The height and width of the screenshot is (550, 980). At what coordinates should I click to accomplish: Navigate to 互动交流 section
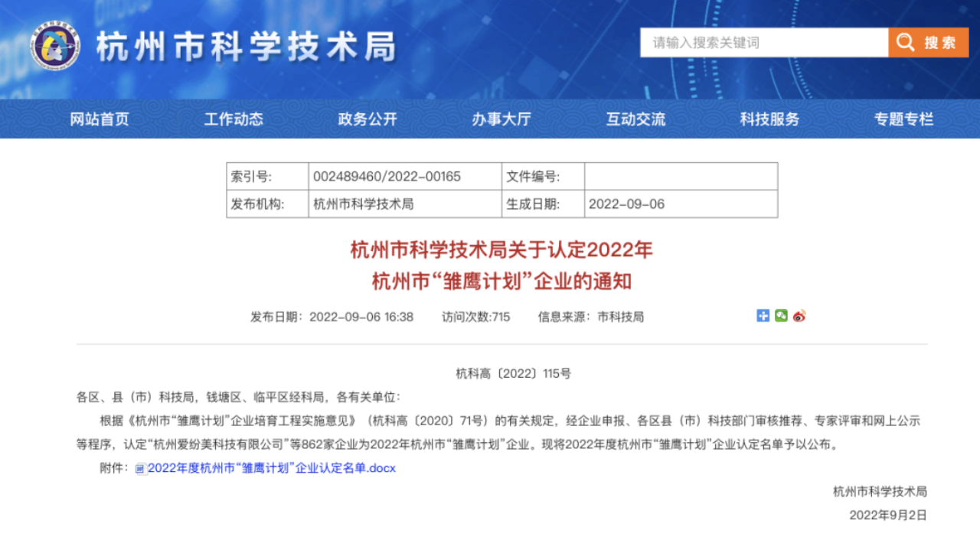coord(635,119)
